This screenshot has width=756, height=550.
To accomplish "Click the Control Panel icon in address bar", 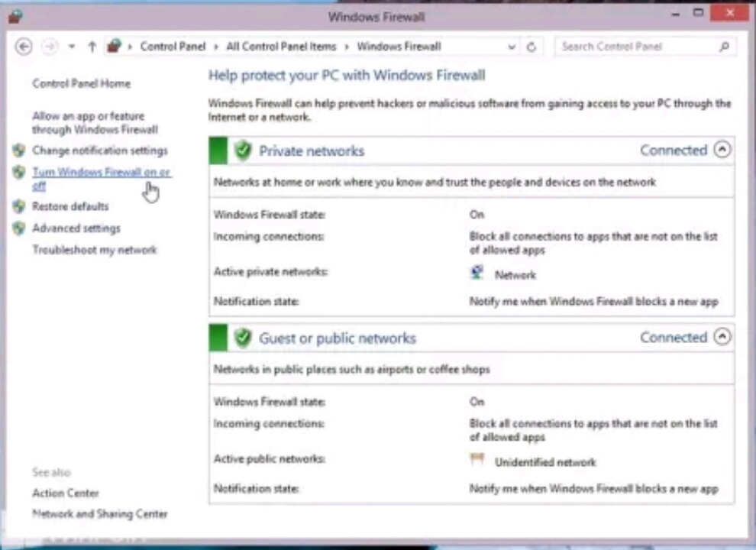I will (x=115, y=47).
